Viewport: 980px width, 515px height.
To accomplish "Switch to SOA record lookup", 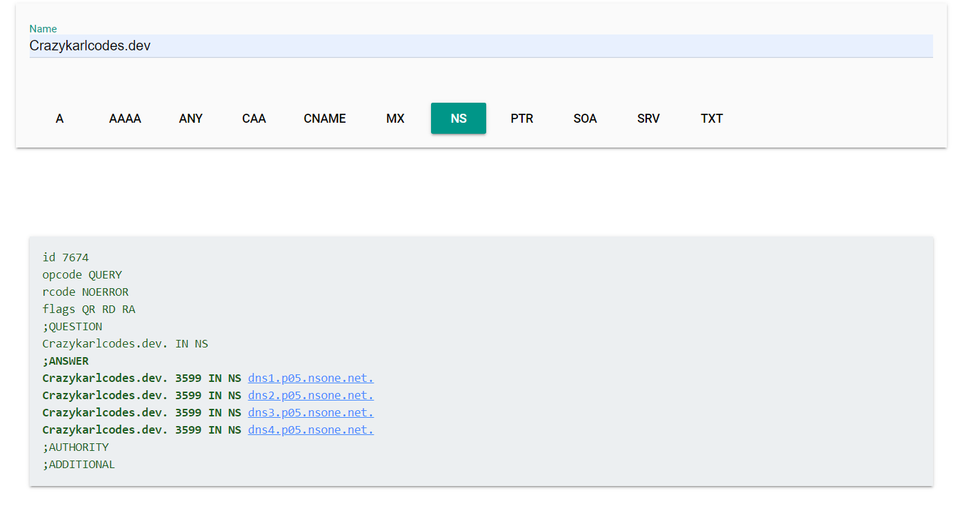I will (x=585, y=119).
